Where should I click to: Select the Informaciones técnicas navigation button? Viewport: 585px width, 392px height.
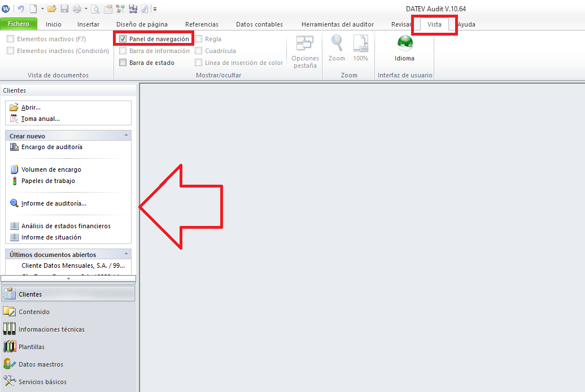68,329
